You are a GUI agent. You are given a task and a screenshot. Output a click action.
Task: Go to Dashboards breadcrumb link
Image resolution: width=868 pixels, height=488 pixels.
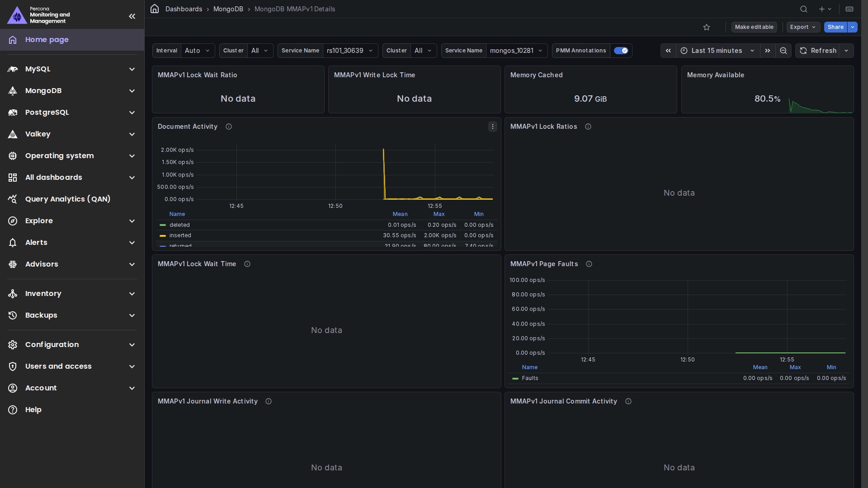tap(184, 9)
